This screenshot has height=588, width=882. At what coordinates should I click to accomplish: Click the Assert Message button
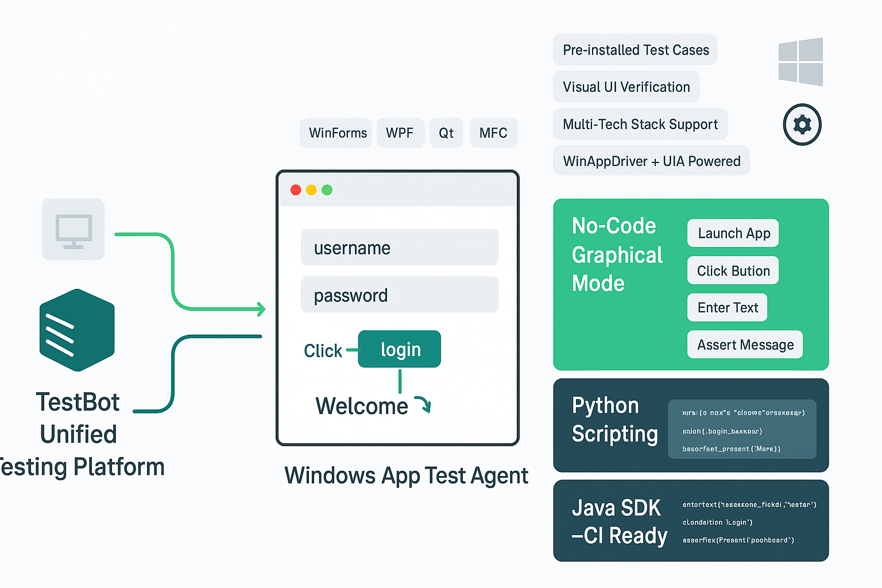coord(745,345)
